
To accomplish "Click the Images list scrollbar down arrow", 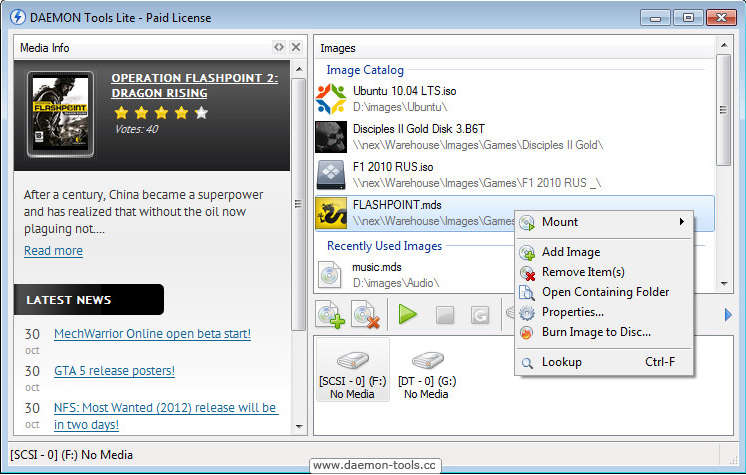I will (x=724, y=284).
